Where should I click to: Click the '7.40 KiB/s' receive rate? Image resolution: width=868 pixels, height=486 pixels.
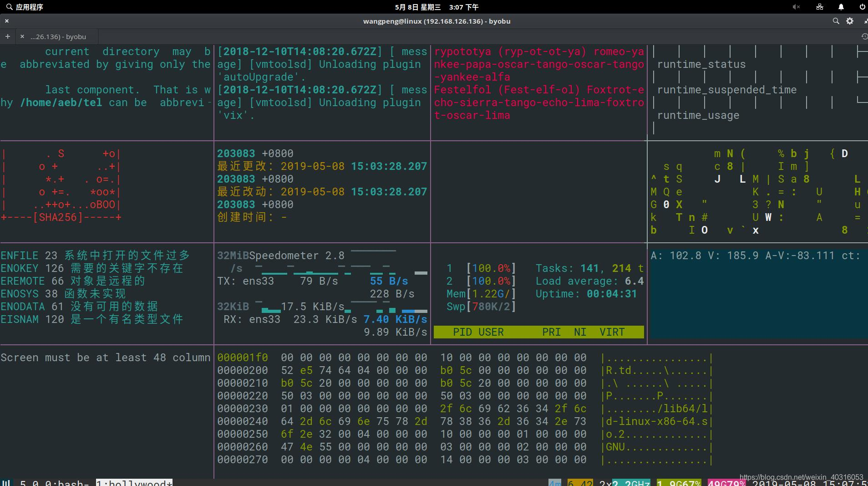pos(396,319)
